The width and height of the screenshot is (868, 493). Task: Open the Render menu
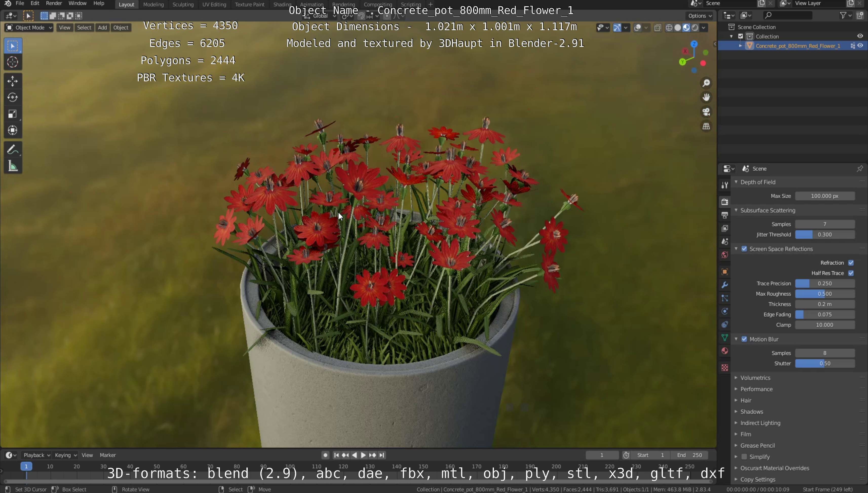(x=54, y=3)
